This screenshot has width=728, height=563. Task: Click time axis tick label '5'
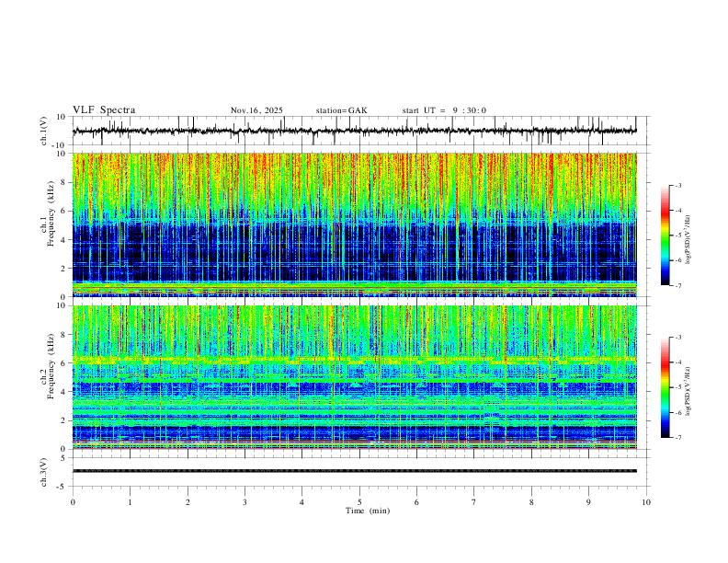coord(359,502)
